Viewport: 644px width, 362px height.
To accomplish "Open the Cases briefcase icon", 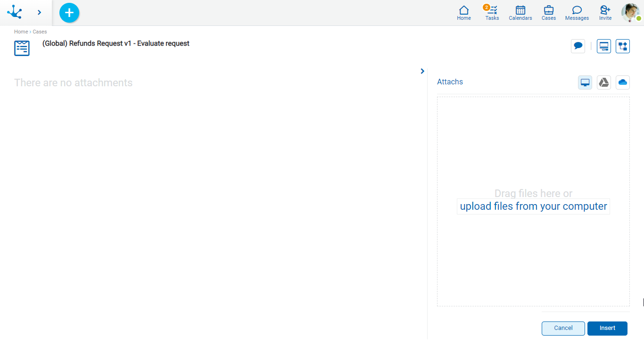I will click(x=548, y=13).
